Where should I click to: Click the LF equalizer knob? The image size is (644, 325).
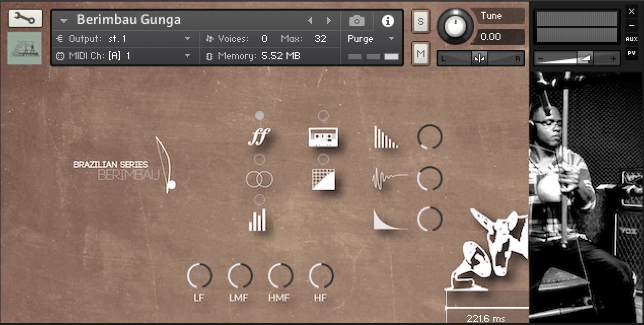pos(199,276)
